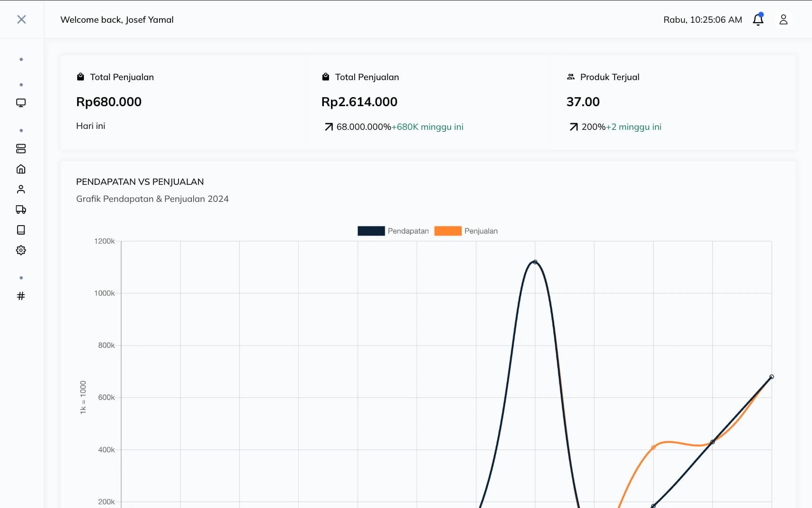Click the 1000k axis label
812x508 pixels.
tap(104, 293)
